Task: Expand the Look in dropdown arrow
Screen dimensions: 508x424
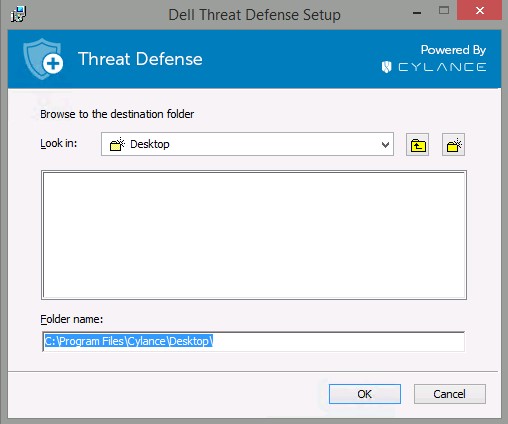Action: click(385, 145)
